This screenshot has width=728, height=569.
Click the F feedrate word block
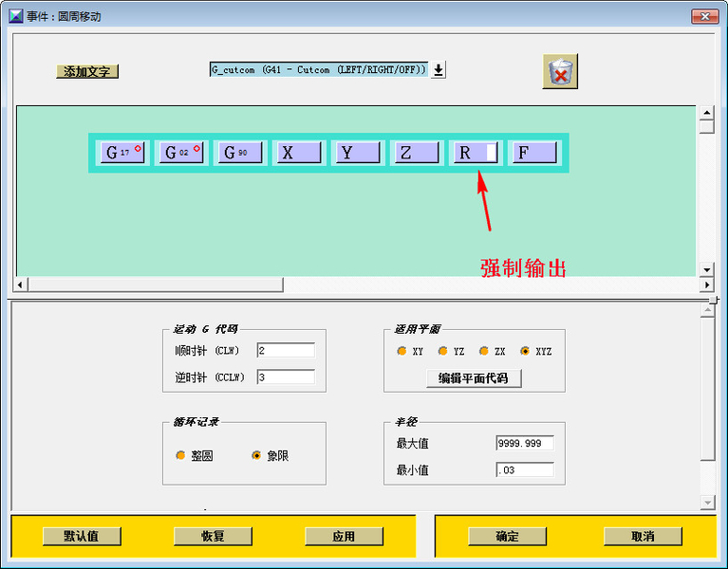click(533, 153)
